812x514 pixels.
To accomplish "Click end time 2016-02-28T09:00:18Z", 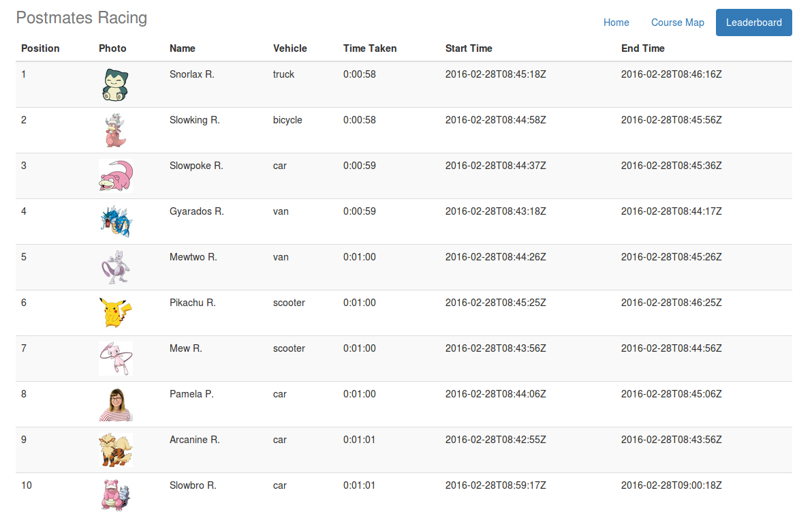I will (671, 485).
